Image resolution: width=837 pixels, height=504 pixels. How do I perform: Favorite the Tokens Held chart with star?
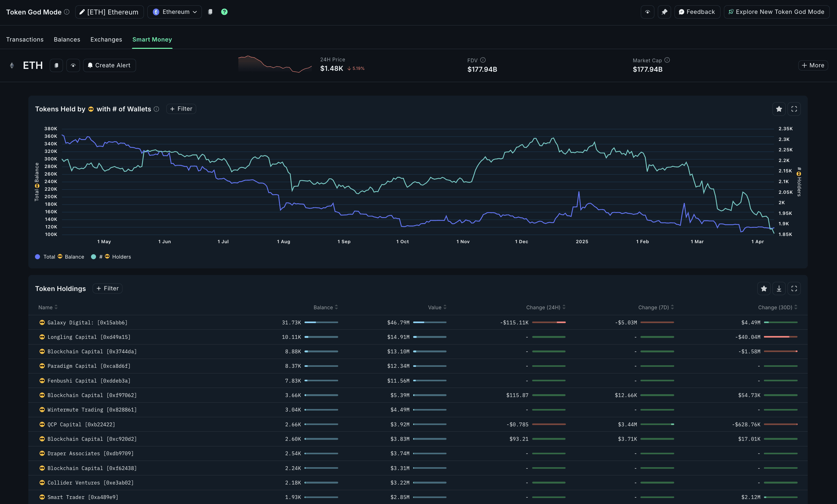(779, 109)
